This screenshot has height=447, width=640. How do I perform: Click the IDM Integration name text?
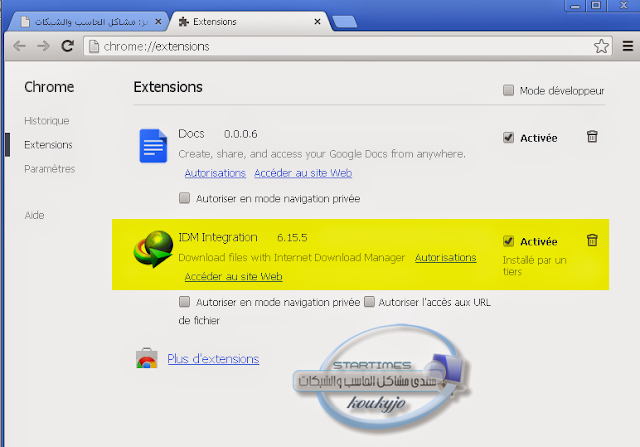point(218,237)
